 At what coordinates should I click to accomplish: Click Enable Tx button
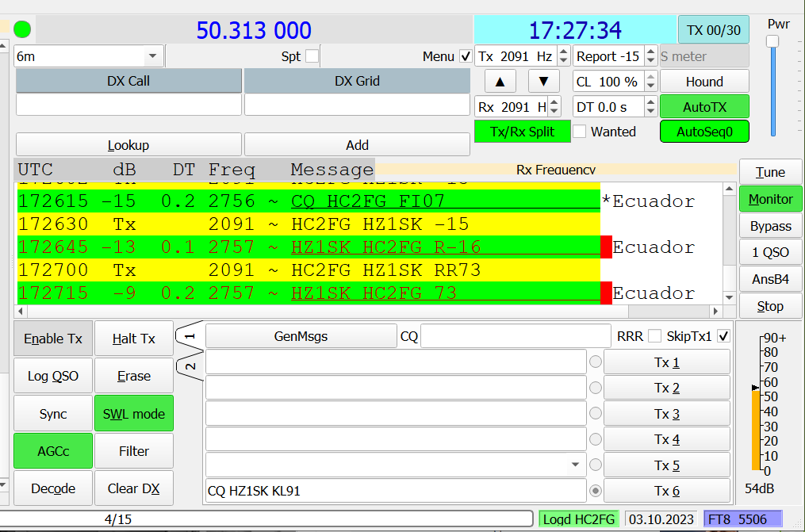53,339
